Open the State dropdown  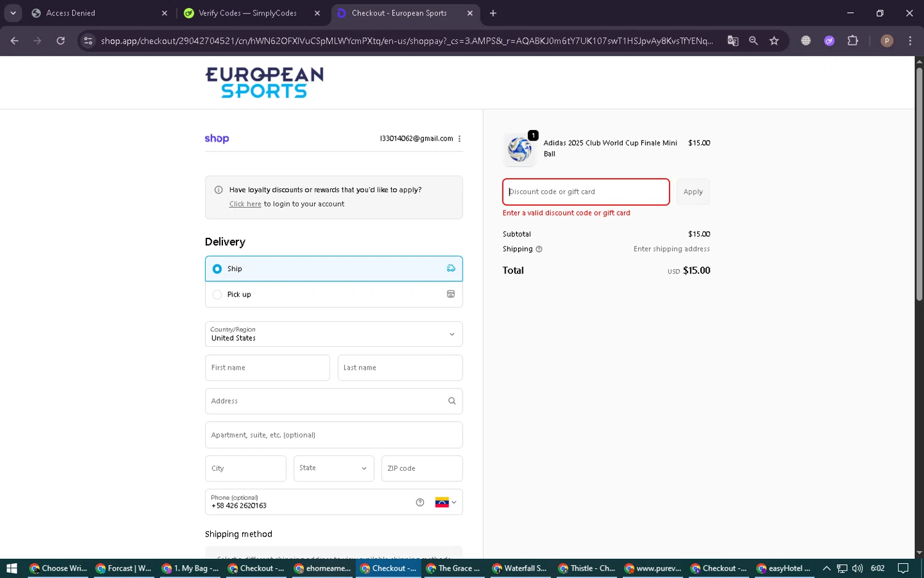[334, 468]
